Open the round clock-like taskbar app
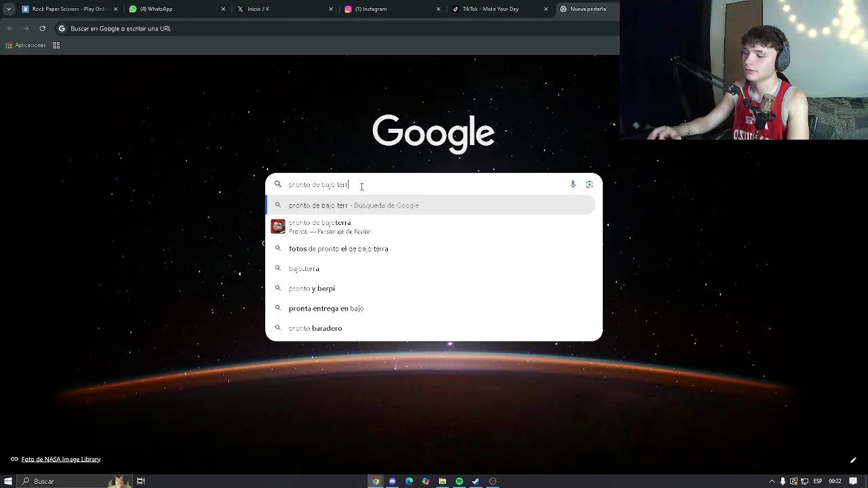 pyautogui.click(x=492, y=481)
